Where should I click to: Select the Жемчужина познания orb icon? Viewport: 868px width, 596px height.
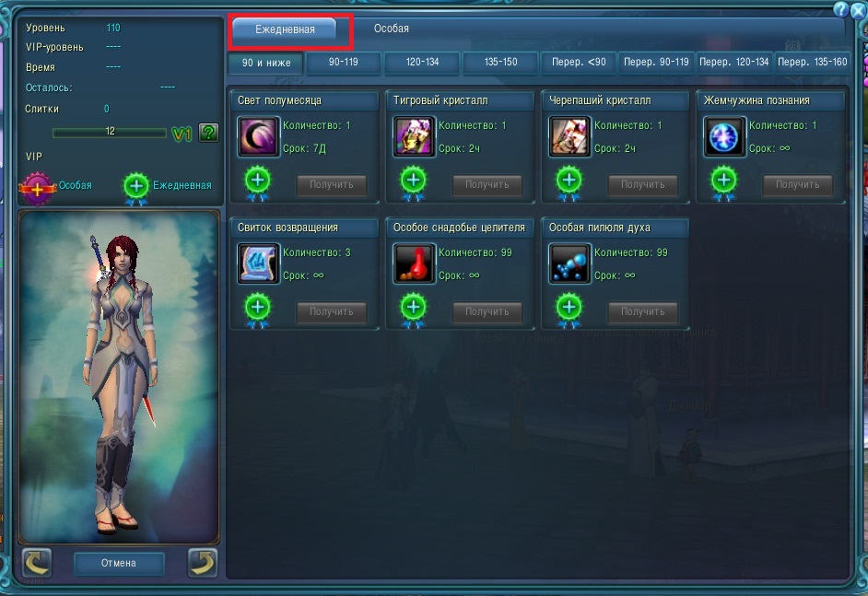(724, 136)
